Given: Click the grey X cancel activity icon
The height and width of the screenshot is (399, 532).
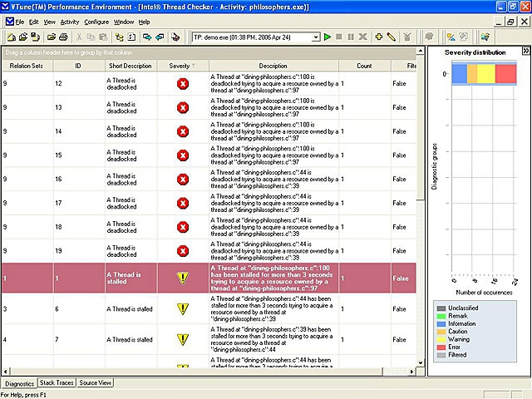Looking at the screenshot, I should pos(363,37).
